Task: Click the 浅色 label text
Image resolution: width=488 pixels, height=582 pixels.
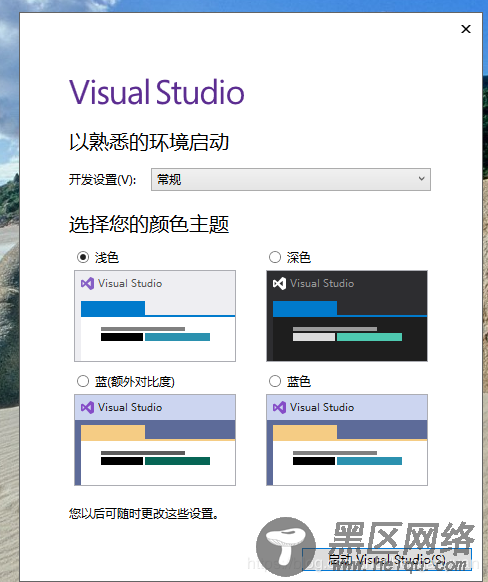Action: (x=107, y=258)
